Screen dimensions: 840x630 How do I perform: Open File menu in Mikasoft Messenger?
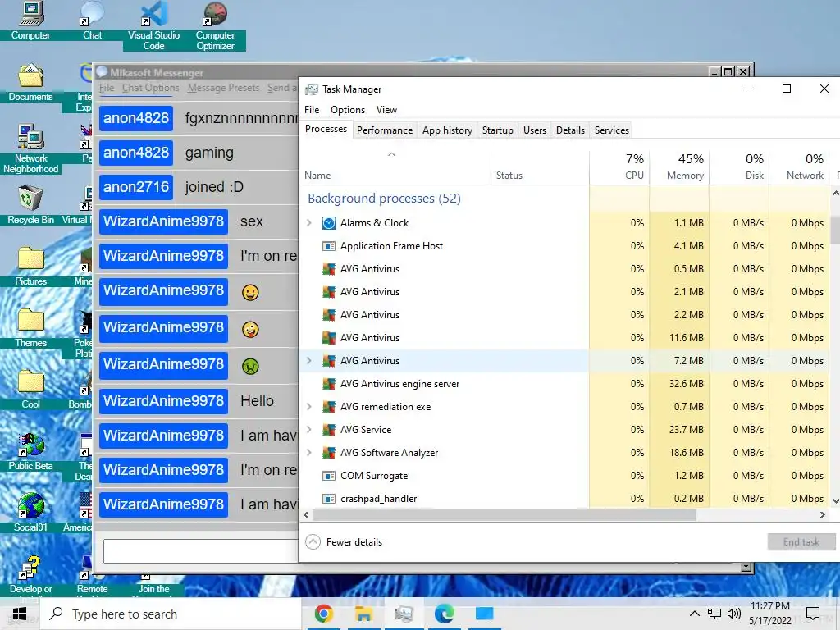pyautogui.click(x=107, y=88)
